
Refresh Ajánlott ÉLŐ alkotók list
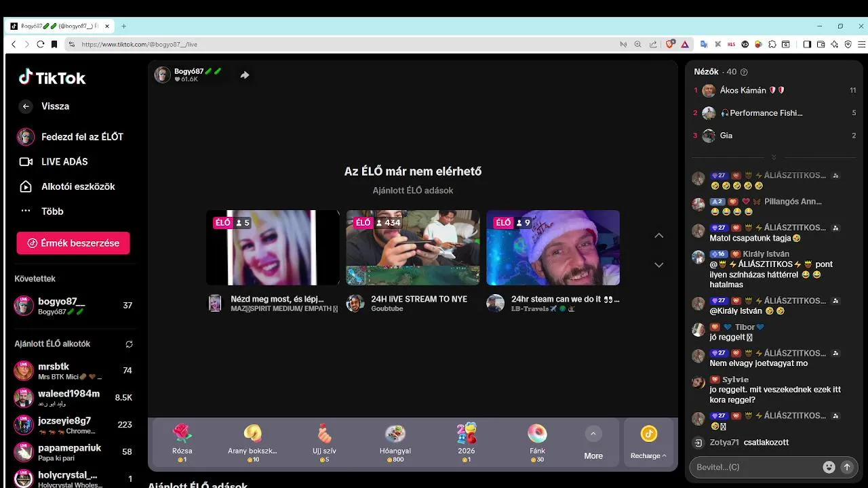click(x=129, y=344)
